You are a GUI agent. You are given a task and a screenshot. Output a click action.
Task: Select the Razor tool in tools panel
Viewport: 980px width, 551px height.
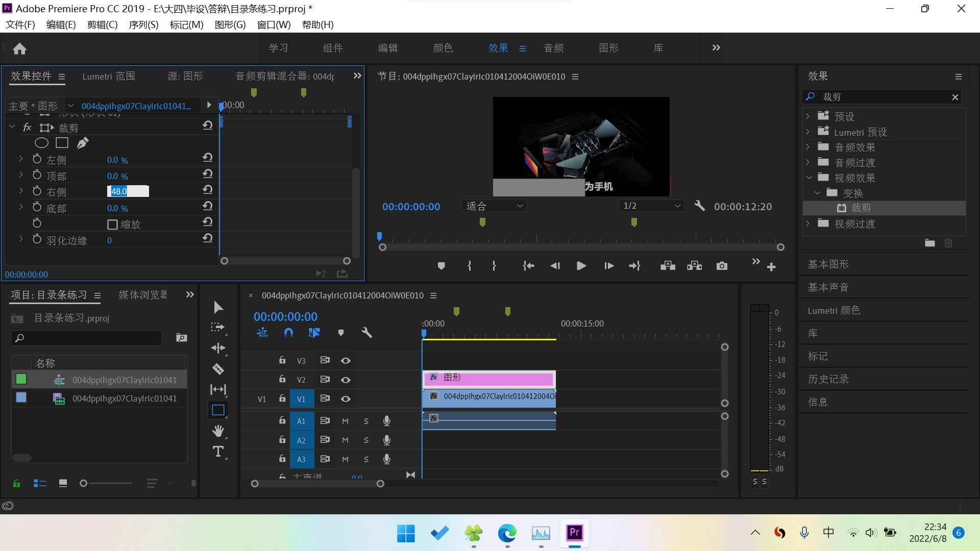tap(218, 369)
